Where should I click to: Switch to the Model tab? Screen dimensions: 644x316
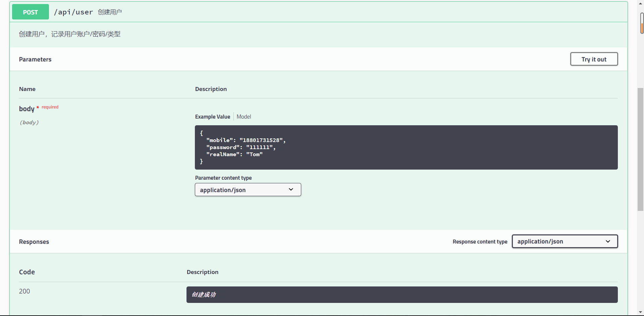pyautogui.click(x=244, y=117)
